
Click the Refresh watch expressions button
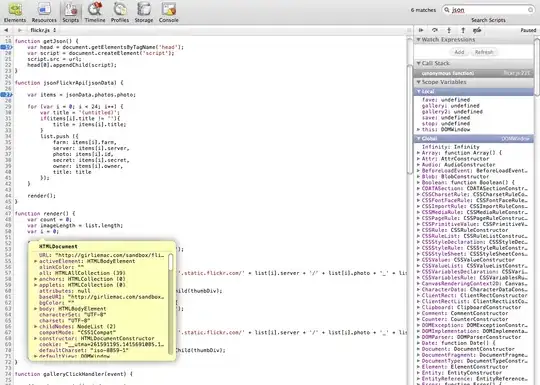(x=484, y=52)
